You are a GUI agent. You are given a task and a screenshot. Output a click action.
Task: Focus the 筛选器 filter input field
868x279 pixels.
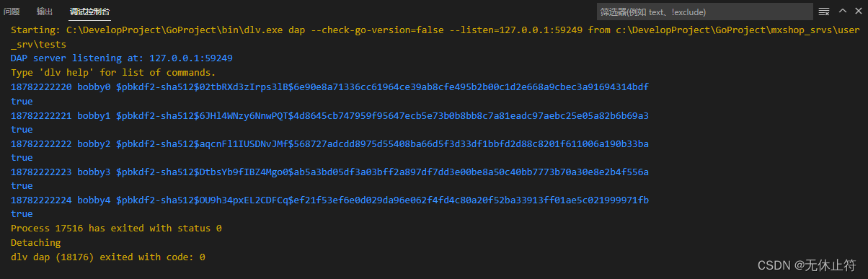[x=704, y=12]
